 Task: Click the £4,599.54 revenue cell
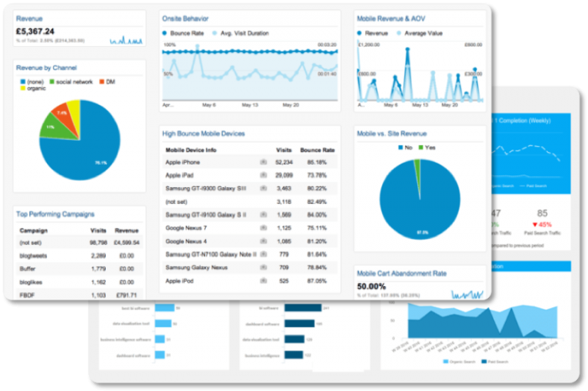point(127,242)
